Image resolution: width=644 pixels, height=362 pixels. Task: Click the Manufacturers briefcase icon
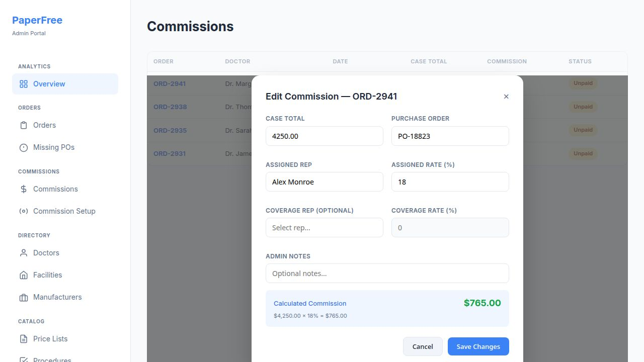(24, 297)
